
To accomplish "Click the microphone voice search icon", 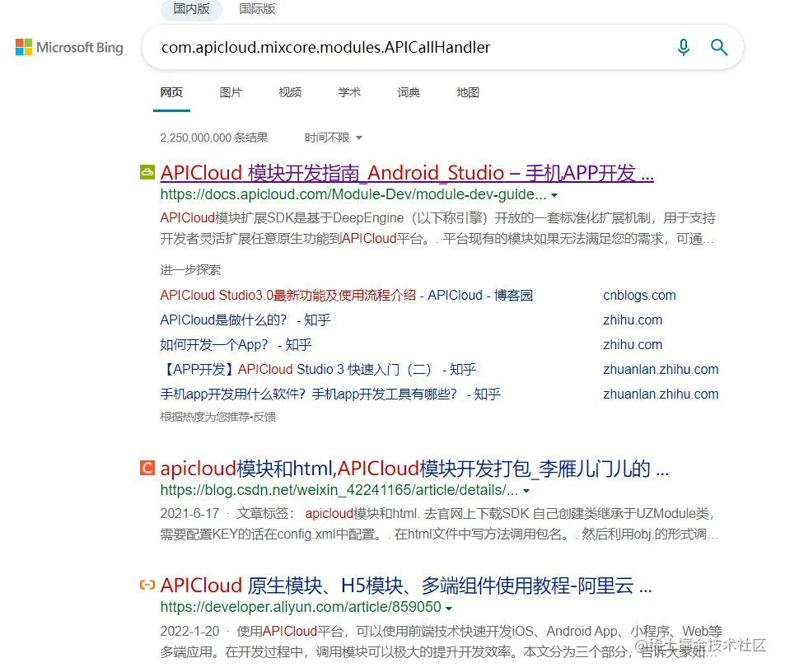I will coord(684,48).
